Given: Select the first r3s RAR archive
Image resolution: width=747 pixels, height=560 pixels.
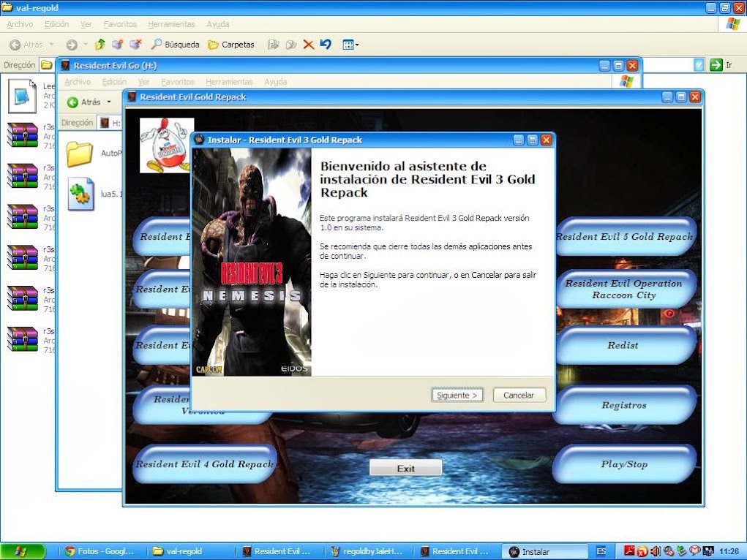Looking at the screenshot, I should (23, 135).
